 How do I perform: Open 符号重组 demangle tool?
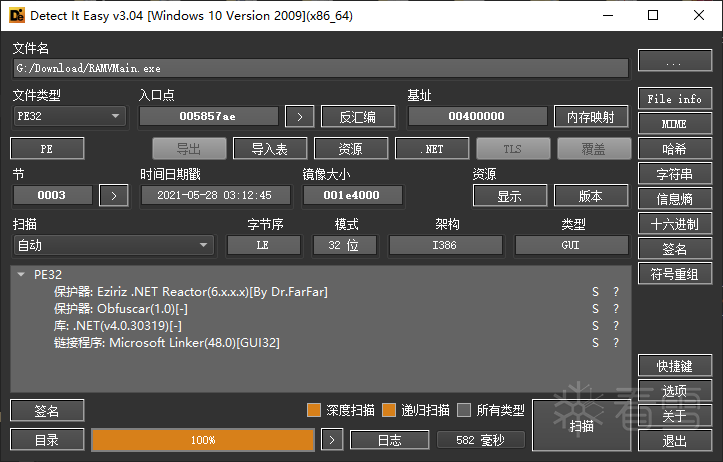tap(675, 275)
